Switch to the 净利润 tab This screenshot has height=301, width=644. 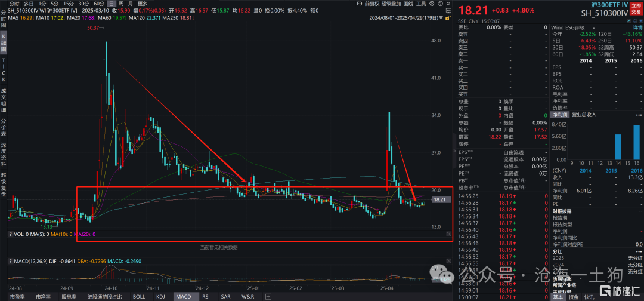tap(559, 115)
